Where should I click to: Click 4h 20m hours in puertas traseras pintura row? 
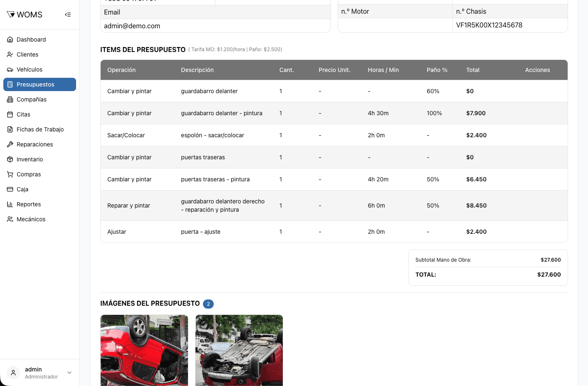pos(378,179)
